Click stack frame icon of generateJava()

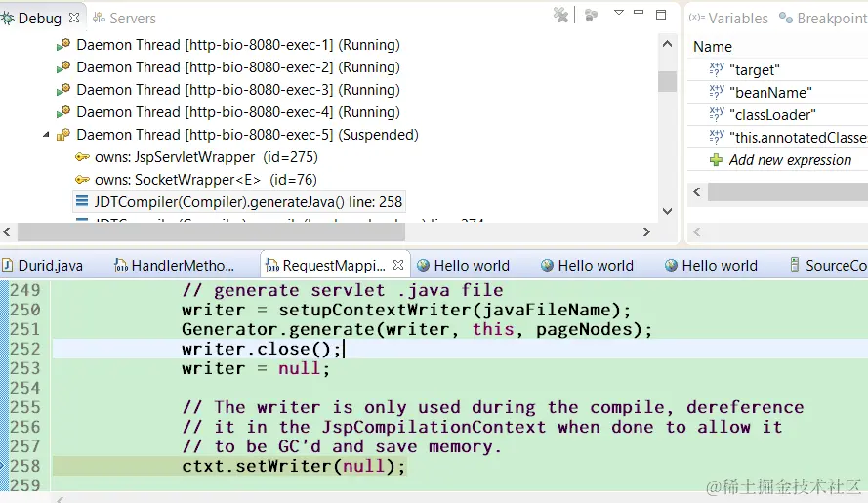pos(82,200)
